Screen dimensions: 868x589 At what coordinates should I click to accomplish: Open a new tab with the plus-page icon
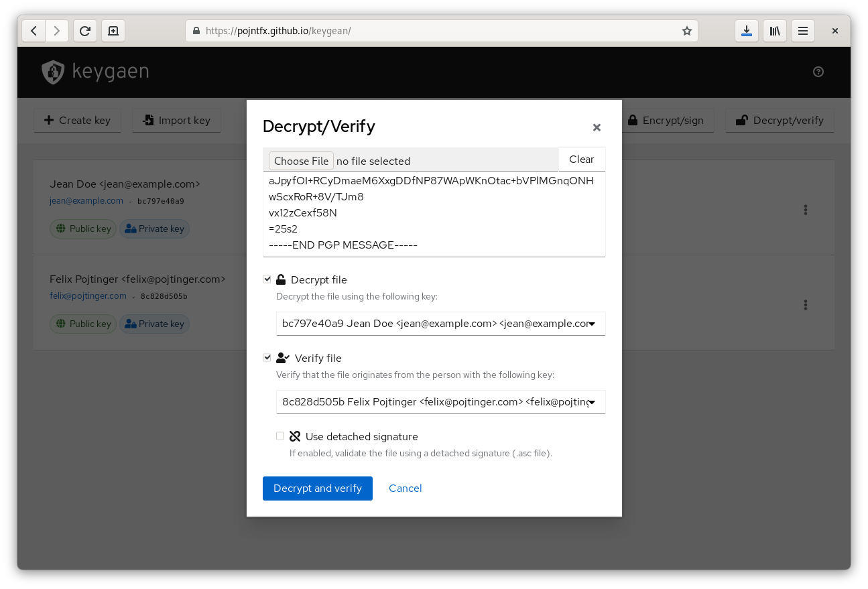point(113,31)
